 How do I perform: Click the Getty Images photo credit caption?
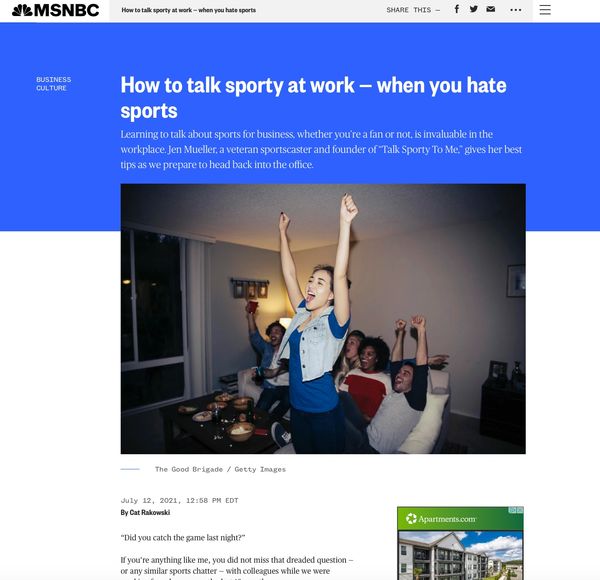pyautogui.click(x=220, y=469)
